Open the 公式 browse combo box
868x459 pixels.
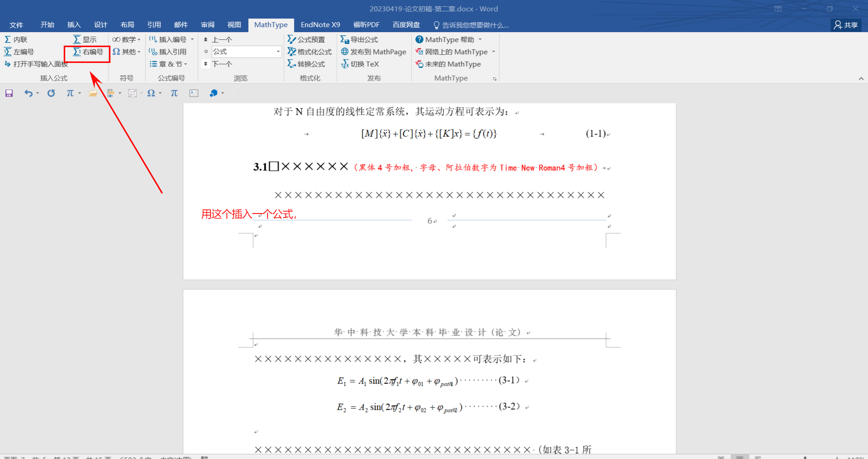pyautogui.click(x=247, y=52)
